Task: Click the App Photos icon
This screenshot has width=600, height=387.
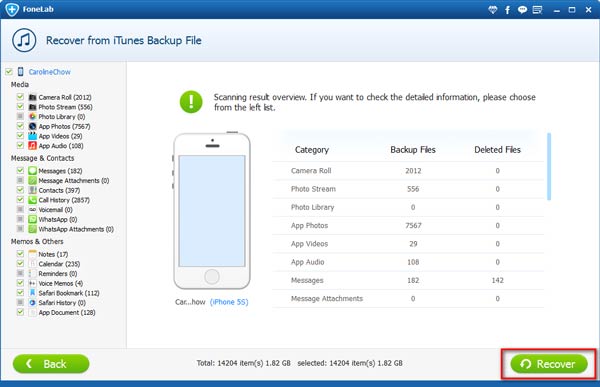Action: (33, 126)
